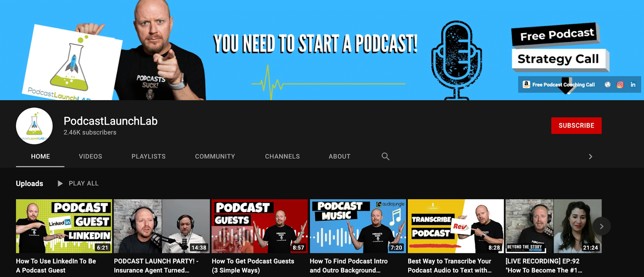This screenshot has width=644, height=277.
Task: Switch to the Videos tab
Action: pos(90,156)
